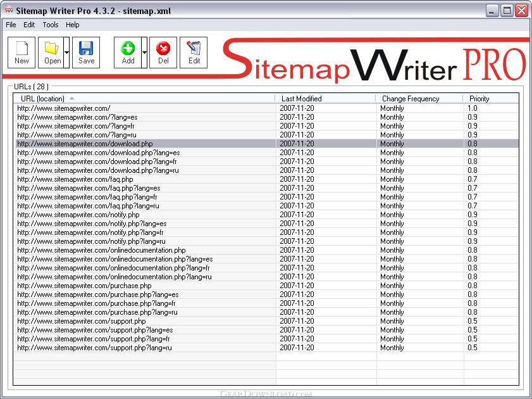Select the /?lang=fr URL row
This screenshot has width=532, height=399.
coord(266,126)
